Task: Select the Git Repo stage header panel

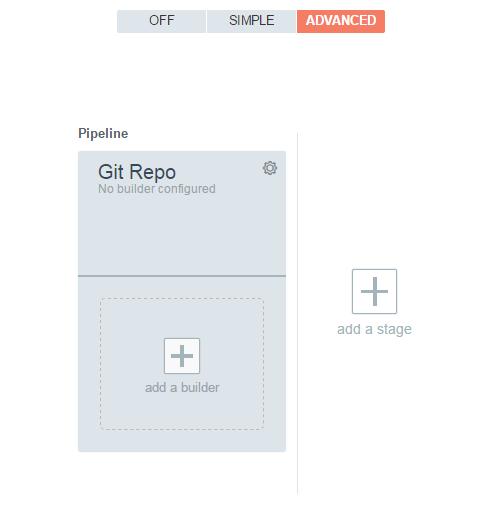Action: point(182,213)
